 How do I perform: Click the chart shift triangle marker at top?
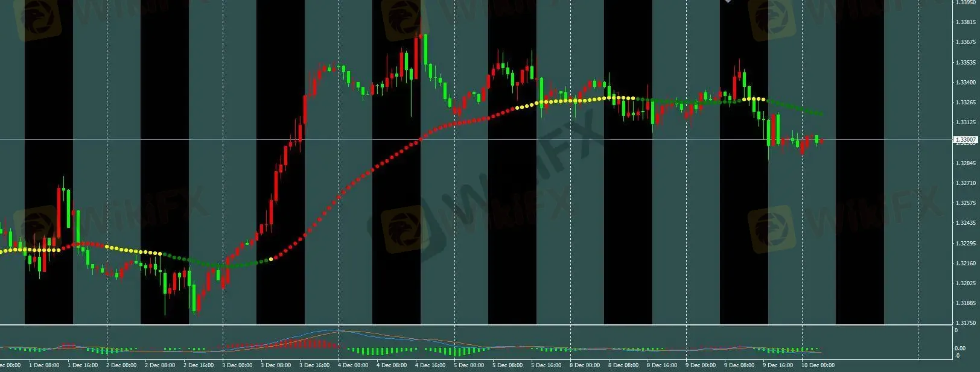[x=728, y=2]
